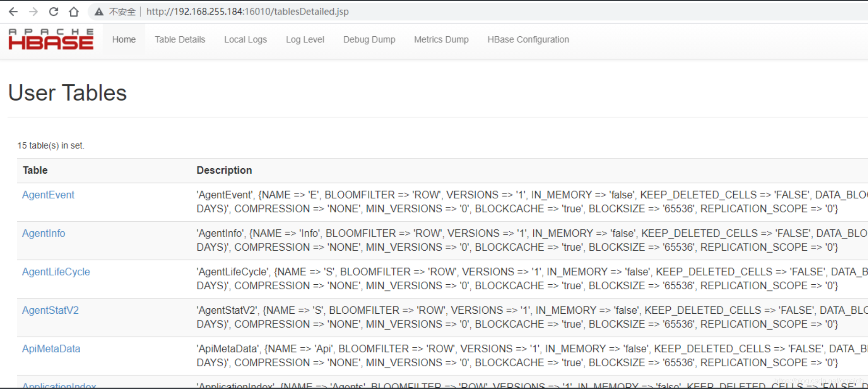This screenshot has width=868, height=389.
Task: Open the Home menu item
Action: pyautogui.click(x=124, y=39)
